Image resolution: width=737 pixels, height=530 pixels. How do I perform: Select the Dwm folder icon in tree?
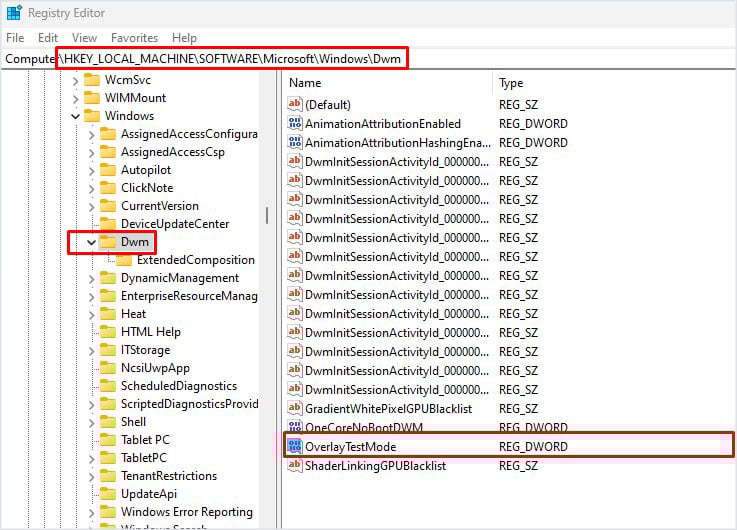108,242
